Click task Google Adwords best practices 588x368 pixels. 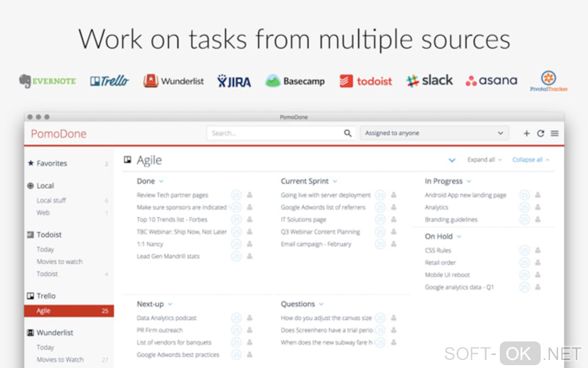pos(178,355)
